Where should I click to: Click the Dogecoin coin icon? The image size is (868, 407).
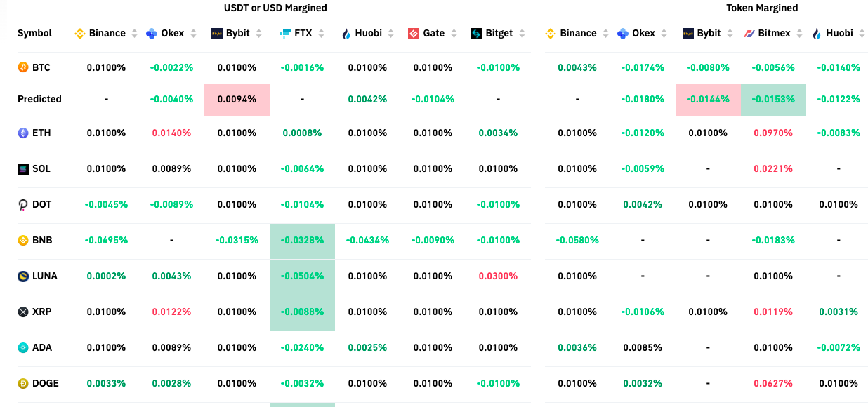coord(23,383)
